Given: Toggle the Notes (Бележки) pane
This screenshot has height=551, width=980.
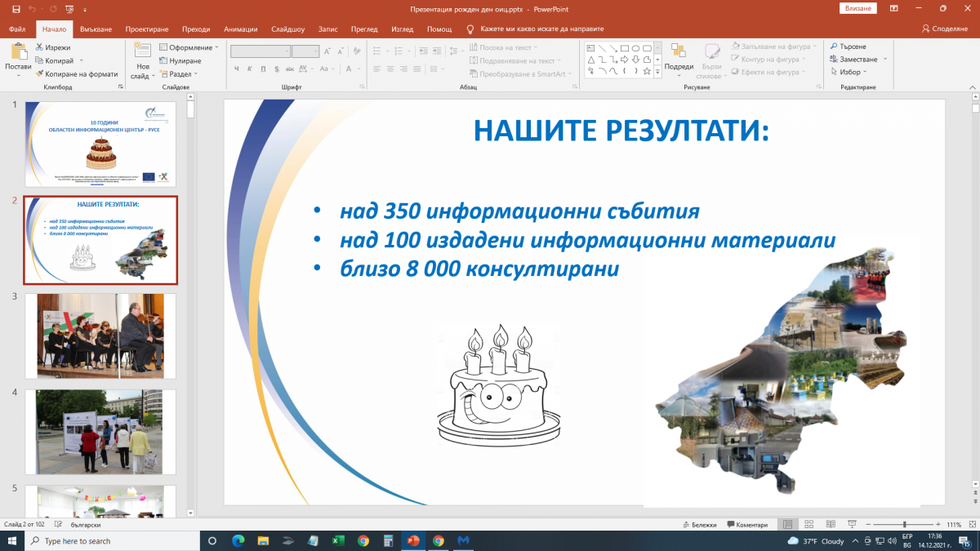Looking at the screenshot, I should tap(699, 525).
